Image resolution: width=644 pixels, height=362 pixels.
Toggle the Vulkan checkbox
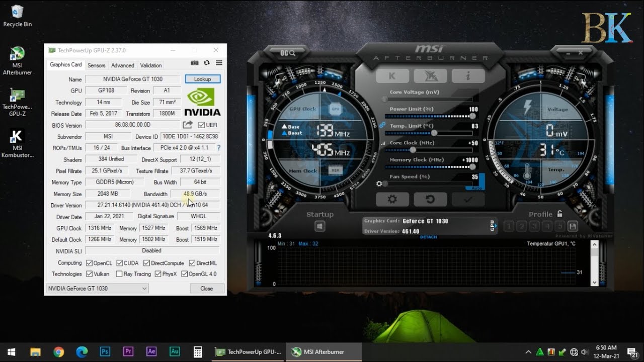point(89,274)
